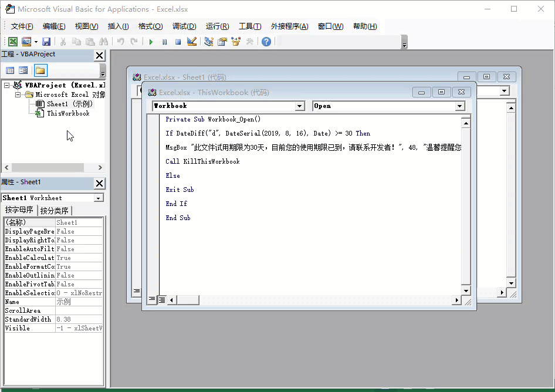The image size is (555, 392).
Task: Toggle Folders icon in project panel
Action: pos(40,70)
